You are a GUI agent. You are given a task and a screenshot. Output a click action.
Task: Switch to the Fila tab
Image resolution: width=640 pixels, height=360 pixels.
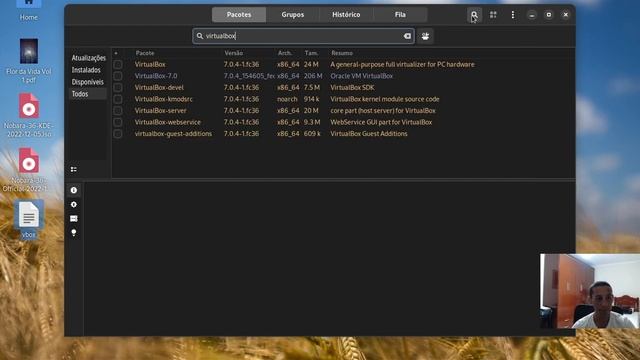(x=400, y=15)
